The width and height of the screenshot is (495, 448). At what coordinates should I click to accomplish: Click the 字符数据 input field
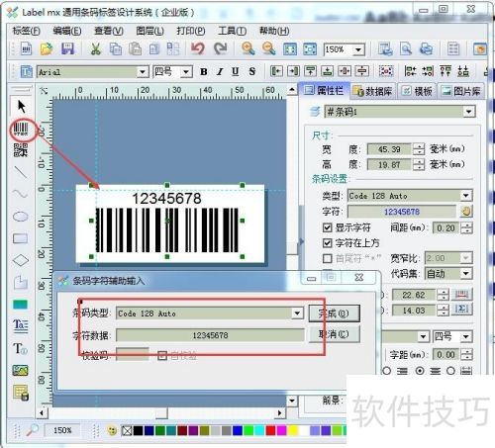210,335
